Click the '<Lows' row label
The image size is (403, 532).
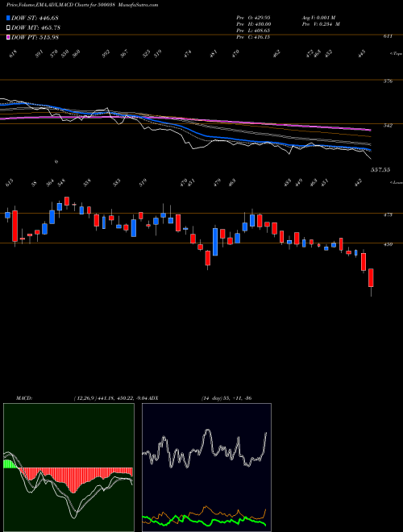(x=397, y=182)
